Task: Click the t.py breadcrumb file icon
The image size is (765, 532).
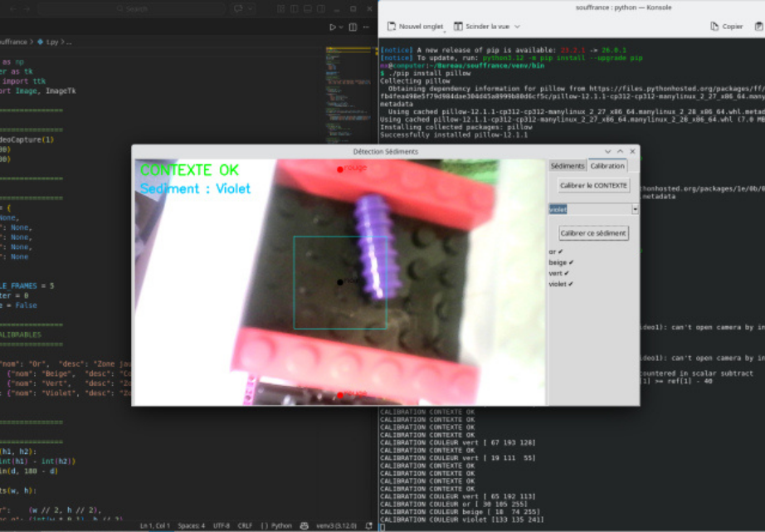Action: [40, 42]
